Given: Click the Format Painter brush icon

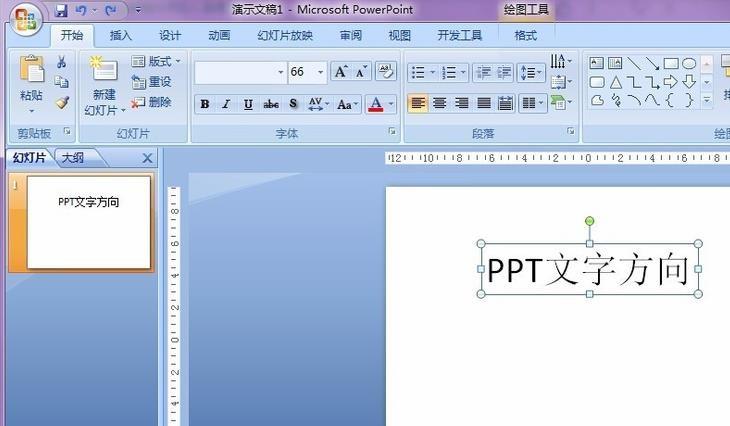Looking at the screenshot, I should (62, 102).
